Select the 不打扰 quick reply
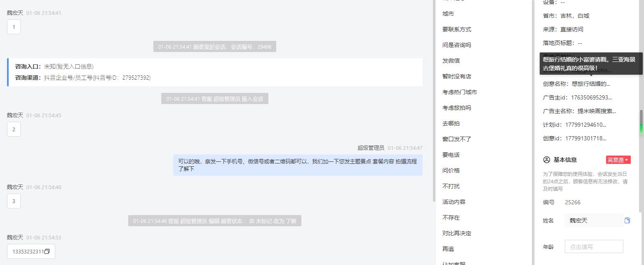644x265 pixels. pyautogui.click(x=451, y=186)
